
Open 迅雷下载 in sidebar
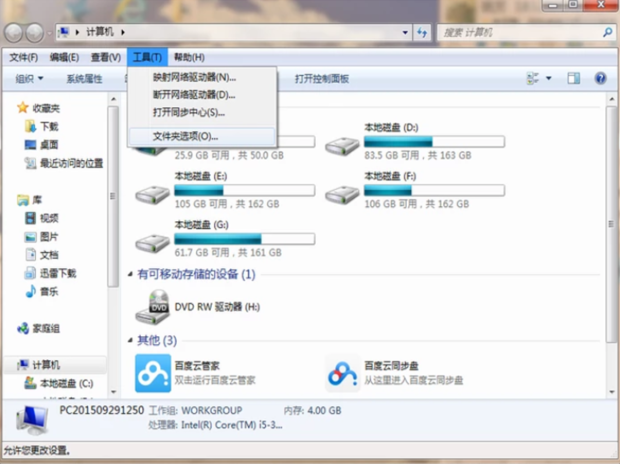[50, 273]
